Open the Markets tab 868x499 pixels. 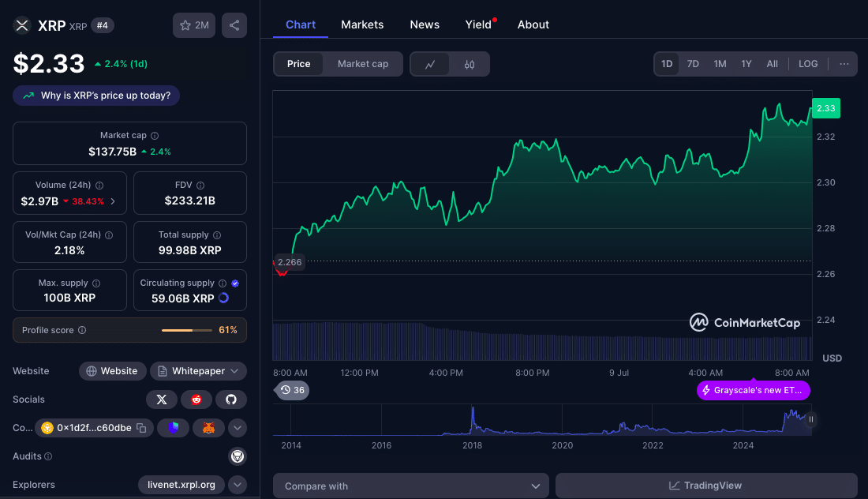[362, 24]
